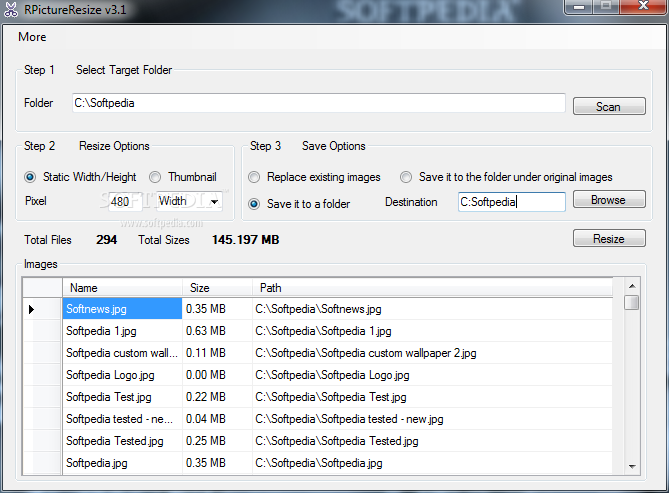Click the 0.04 MB size cell
This screenshot has height=493, width=669.
coord(217,419)
